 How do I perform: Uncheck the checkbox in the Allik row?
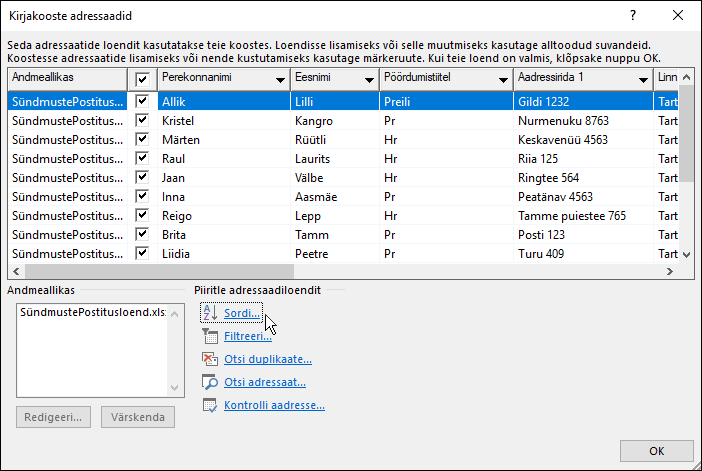coord(142,101)
